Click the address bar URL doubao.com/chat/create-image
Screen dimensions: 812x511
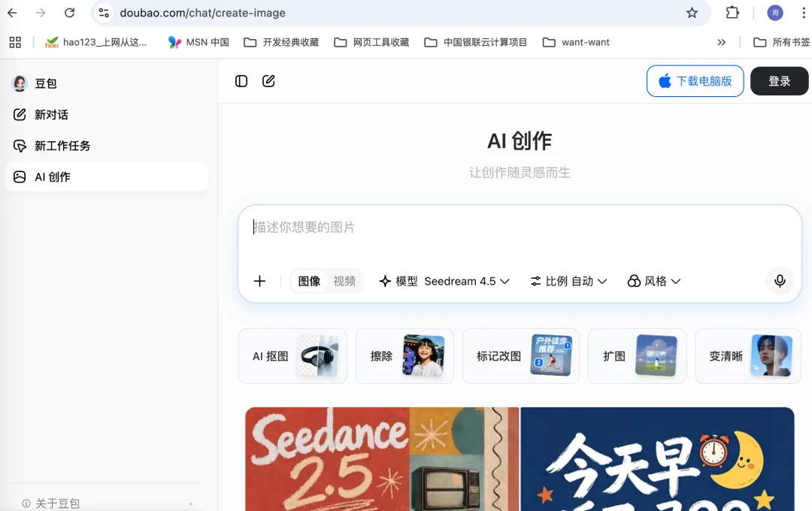coord(202,13)
